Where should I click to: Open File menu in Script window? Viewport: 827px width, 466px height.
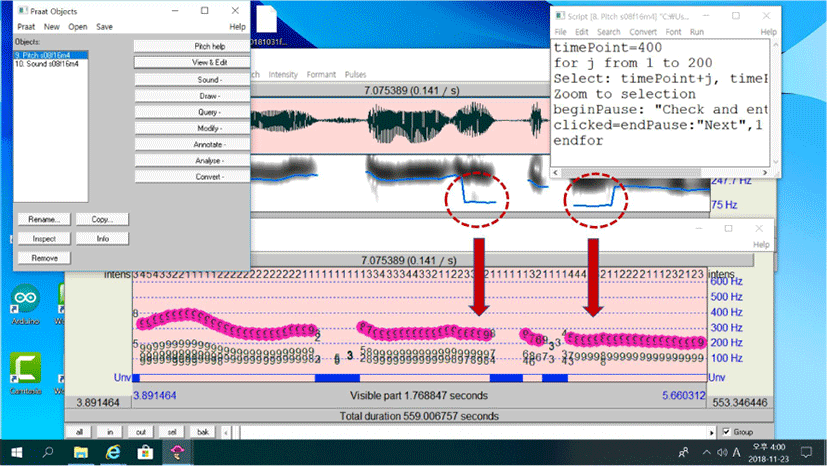point(560,32)
